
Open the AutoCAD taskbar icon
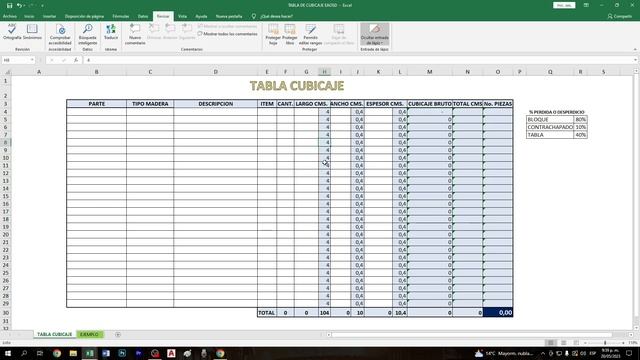pyautogui.click(x=171, y=353)
